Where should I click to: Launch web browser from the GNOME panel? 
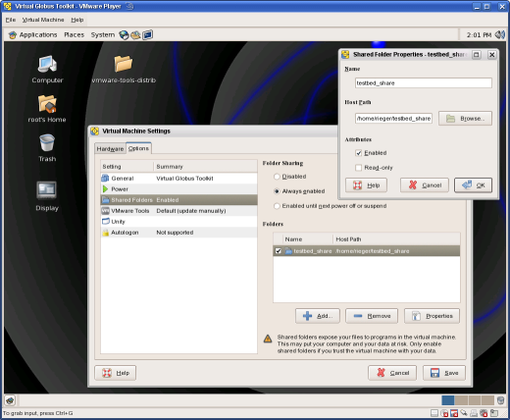124,34
